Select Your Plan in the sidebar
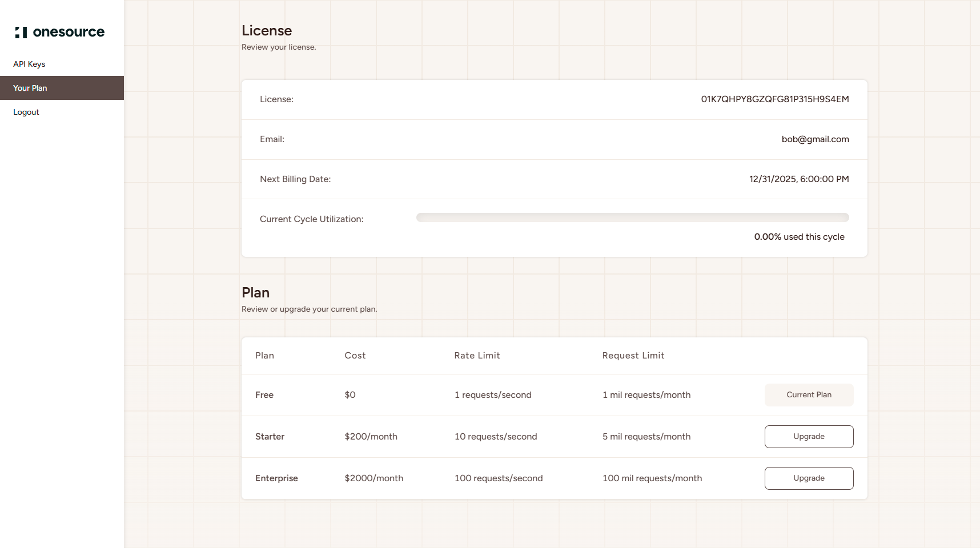This screenshot has width=980, height=548. click(30, 88)
